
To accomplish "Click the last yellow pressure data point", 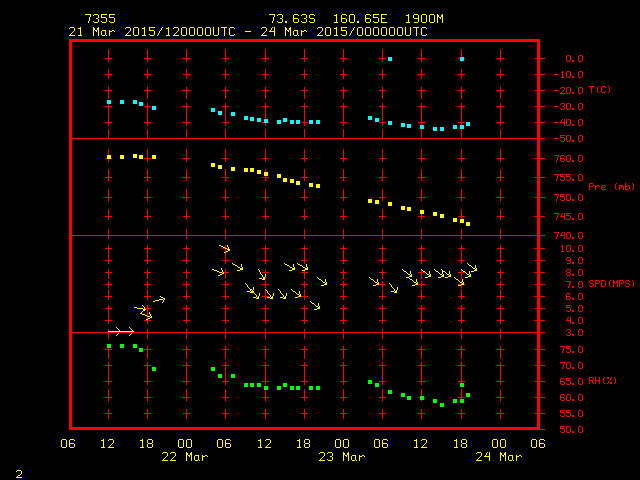I will point(468,224).
